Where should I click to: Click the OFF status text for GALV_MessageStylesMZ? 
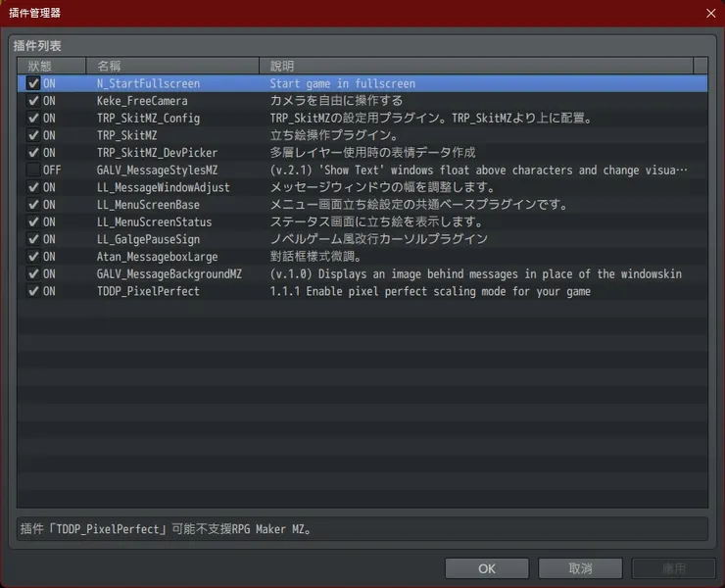tap(52, 171)
